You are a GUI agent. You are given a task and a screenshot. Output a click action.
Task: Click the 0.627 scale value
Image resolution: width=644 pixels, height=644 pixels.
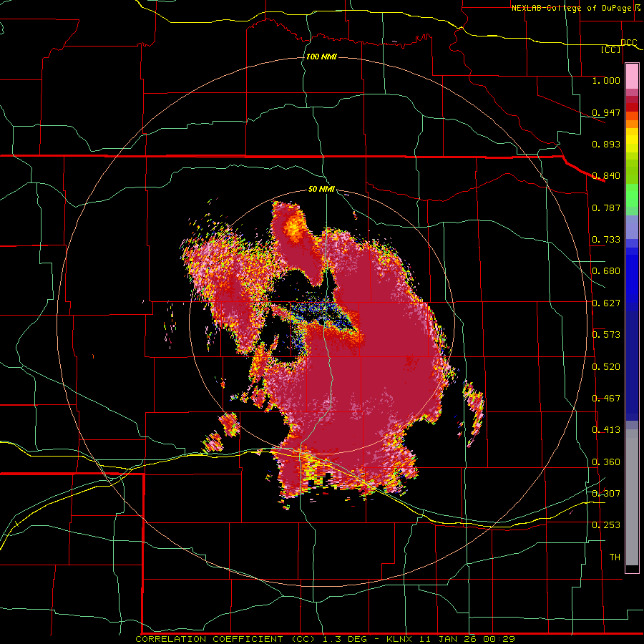606,303
